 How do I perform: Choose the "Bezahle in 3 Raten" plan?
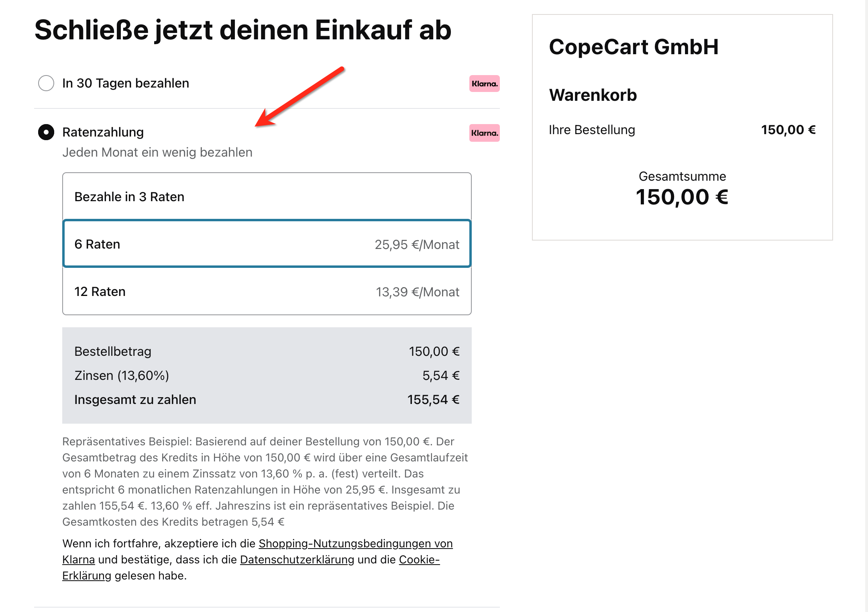coord(267,197)
